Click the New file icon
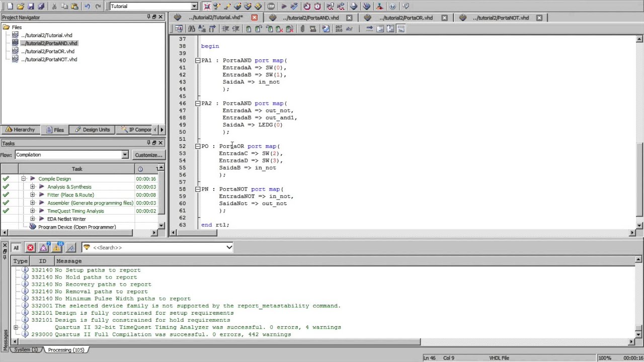 (x=10, y=7)
